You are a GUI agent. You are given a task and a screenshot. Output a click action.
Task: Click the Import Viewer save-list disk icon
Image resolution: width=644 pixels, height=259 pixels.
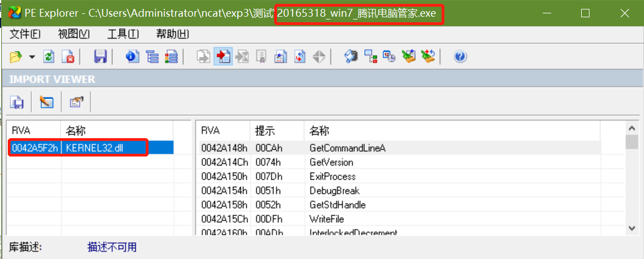coord(17,102)
